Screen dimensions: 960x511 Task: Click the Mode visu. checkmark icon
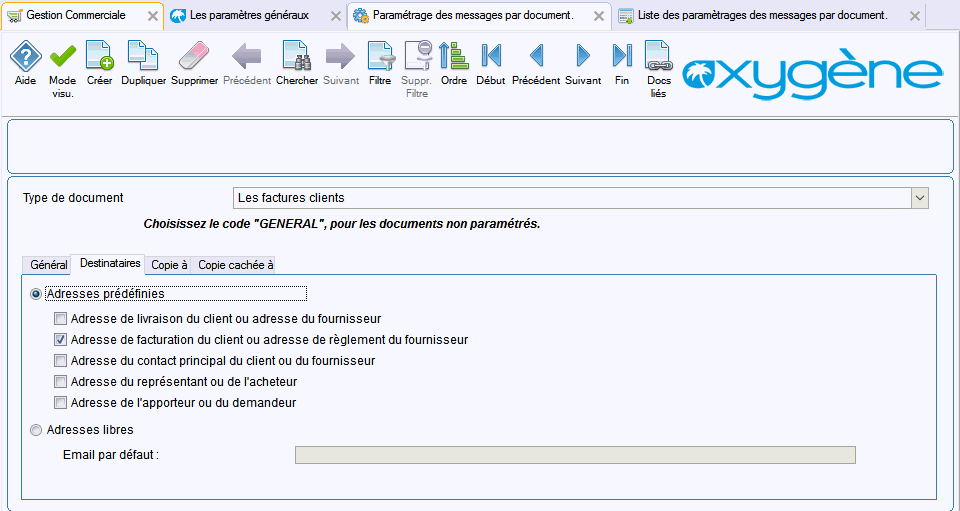pos(62,56)
